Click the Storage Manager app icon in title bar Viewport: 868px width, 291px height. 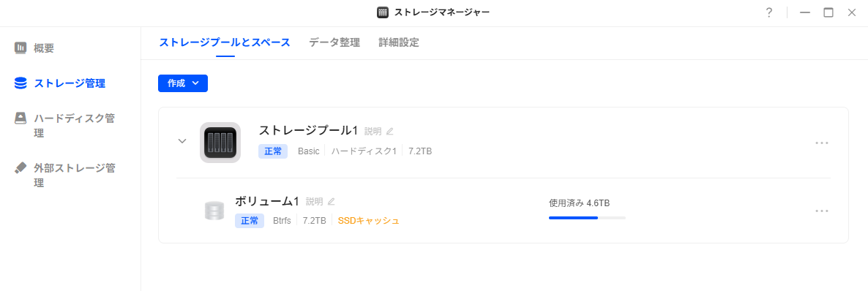point(383,12)
